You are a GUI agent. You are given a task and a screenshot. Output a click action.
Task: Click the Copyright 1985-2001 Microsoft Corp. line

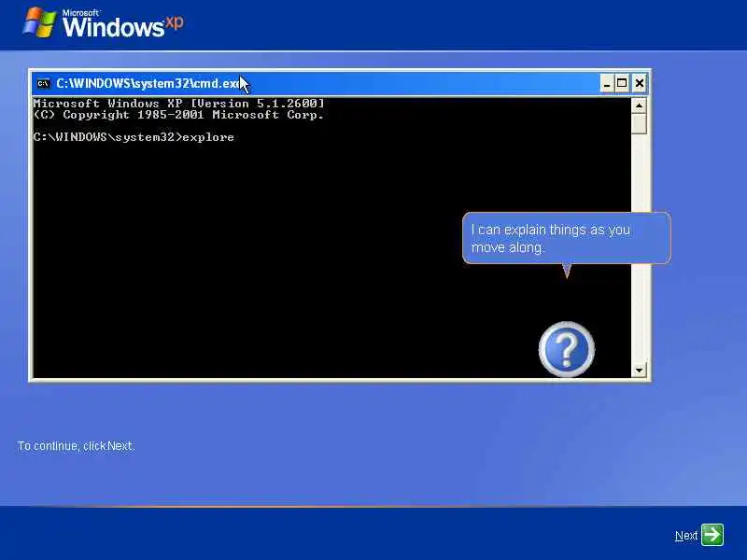coord(178,115)
